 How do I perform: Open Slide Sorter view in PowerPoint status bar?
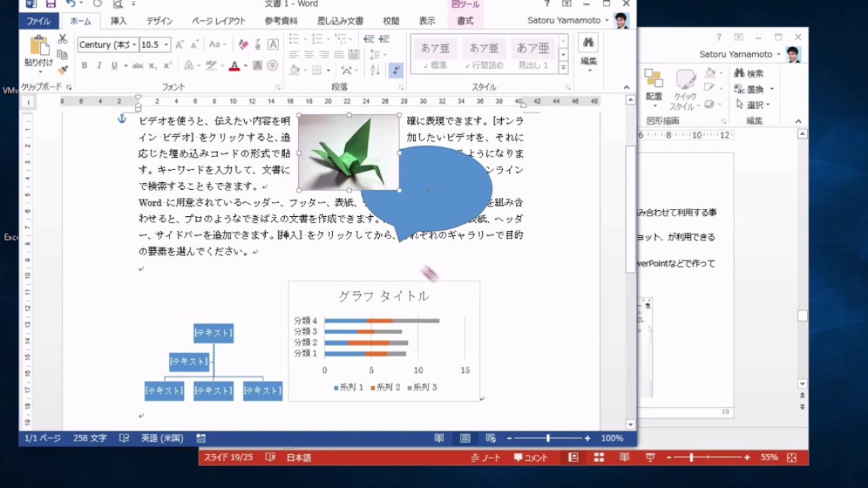[599, 457]
